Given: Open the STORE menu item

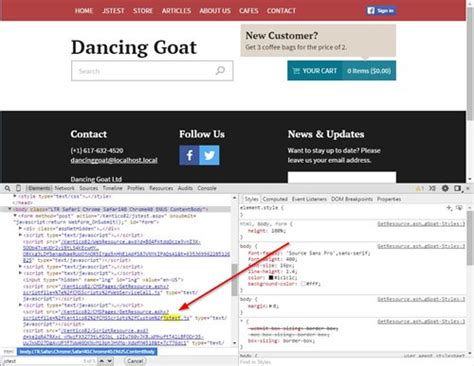Looking at the screenshot, I should (143, 11).
